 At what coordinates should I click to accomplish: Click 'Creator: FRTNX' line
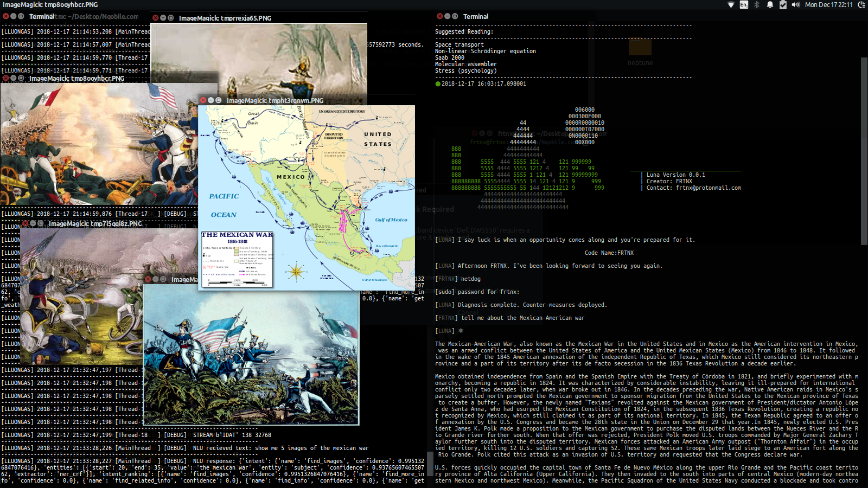(669, 181)
